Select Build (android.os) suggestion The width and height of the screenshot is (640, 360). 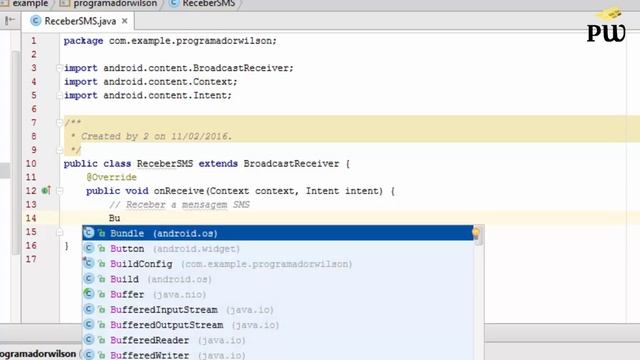(x=278, y=279)
